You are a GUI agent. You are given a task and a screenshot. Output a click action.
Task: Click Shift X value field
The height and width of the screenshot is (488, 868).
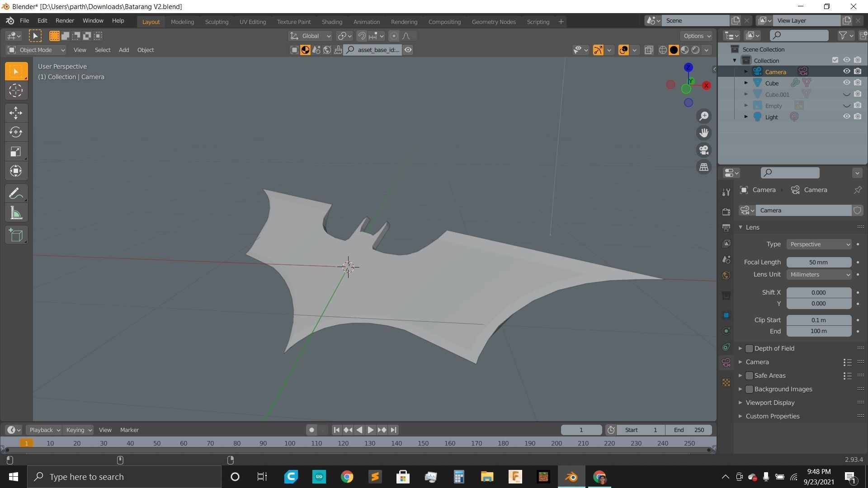819,293
